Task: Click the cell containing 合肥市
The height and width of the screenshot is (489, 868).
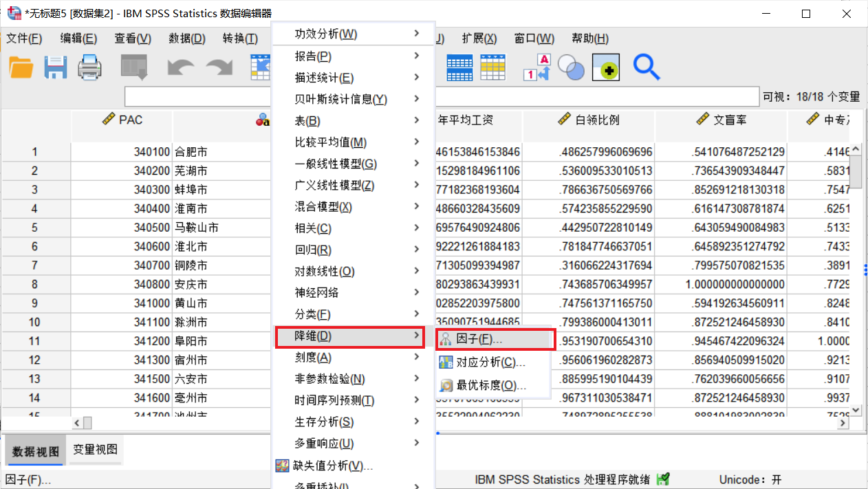Action: (x=221, y=152)
